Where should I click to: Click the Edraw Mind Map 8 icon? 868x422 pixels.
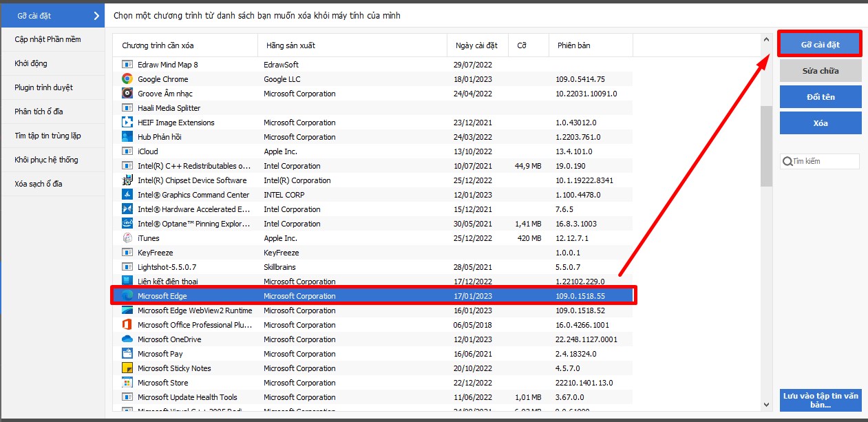point(127,65)
